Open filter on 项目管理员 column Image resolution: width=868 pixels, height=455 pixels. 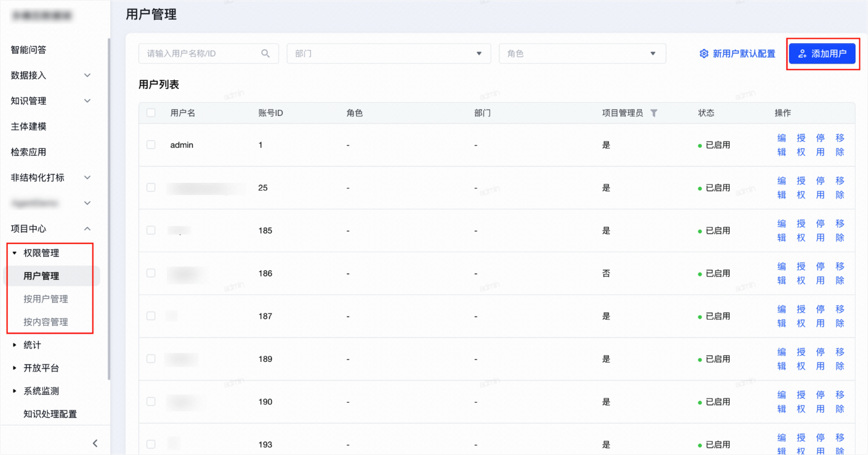(654, 113)
